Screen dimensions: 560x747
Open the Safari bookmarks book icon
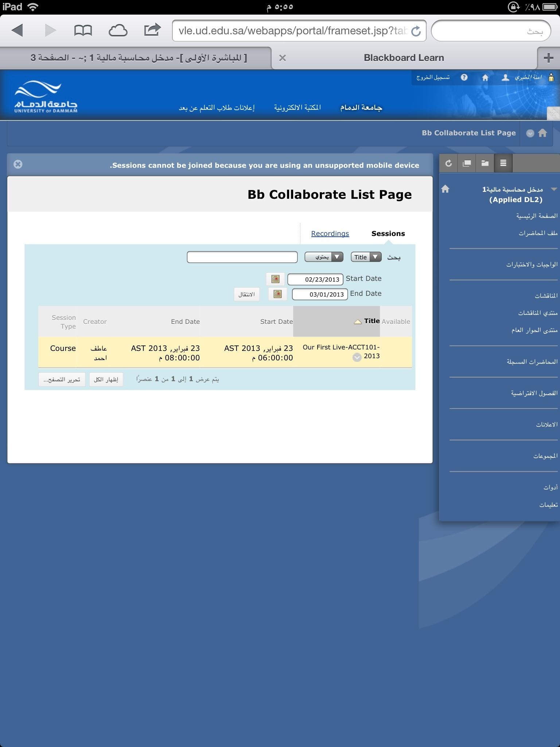click(83, 31)
